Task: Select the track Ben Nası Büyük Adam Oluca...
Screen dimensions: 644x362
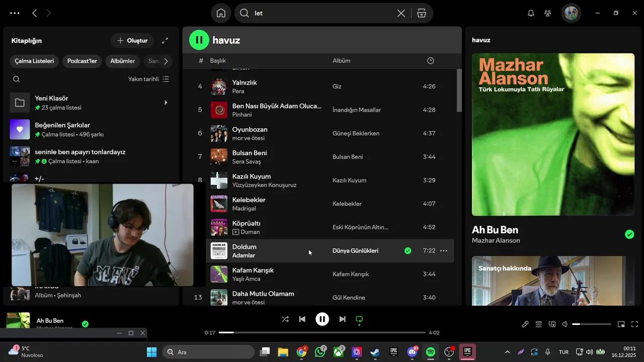Action: 277,106
